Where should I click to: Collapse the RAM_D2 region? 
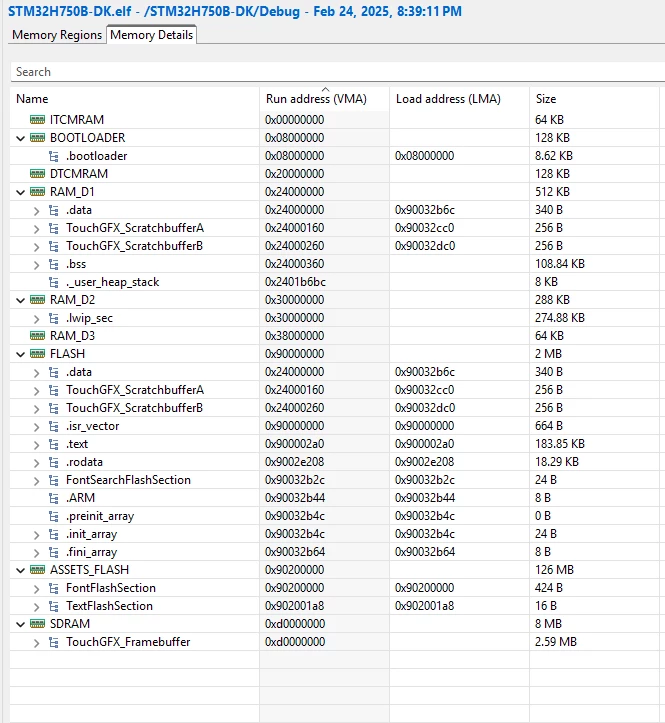(x=20, y=300)
